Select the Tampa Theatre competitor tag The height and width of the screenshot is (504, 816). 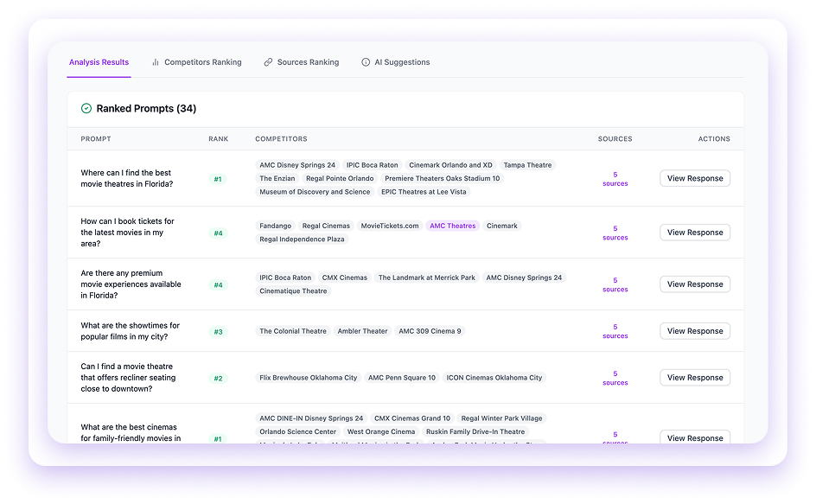tap(527, 165)
